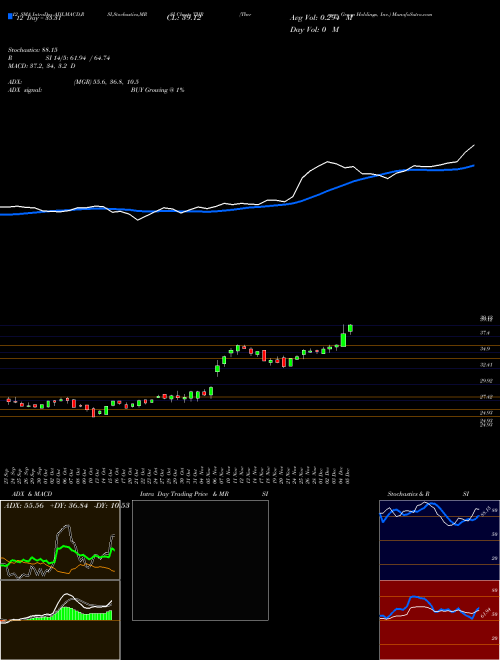Click the blue 12 Day SMA legend square

pyautogui.click(x=11, y=17)
